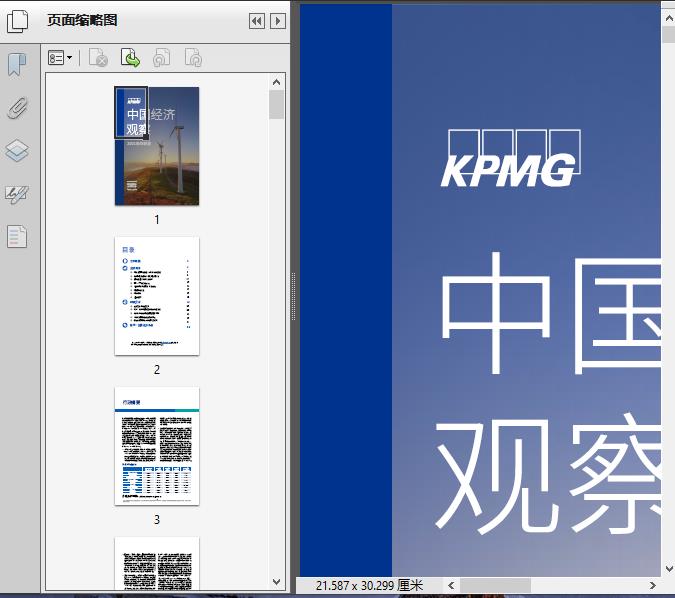
Task: Click document view scroll up arrow
Action: pos(669,18)
